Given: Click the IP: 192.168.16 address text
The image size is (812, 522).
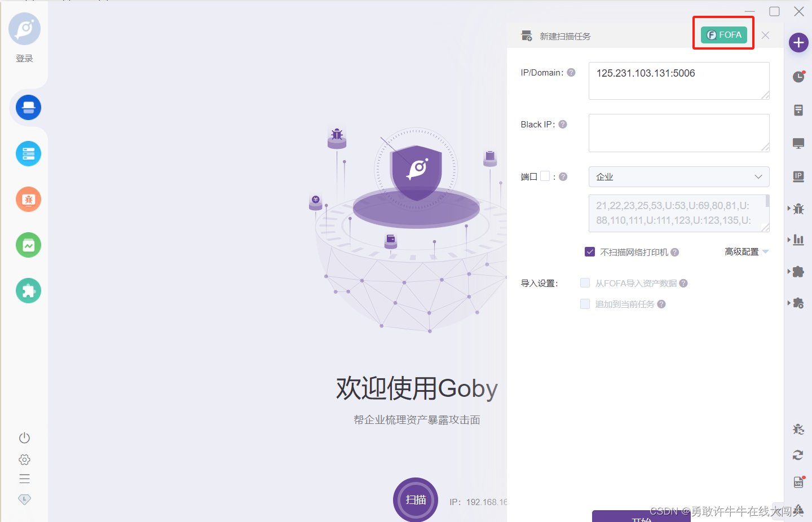Looking at the screenshot, I should [478, 502].
